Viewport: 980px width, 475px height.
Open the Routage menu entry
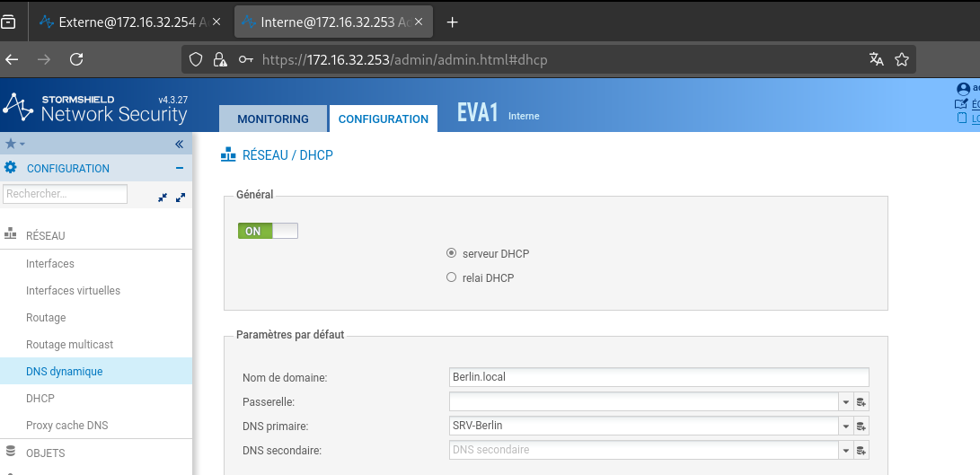(46, 318)
